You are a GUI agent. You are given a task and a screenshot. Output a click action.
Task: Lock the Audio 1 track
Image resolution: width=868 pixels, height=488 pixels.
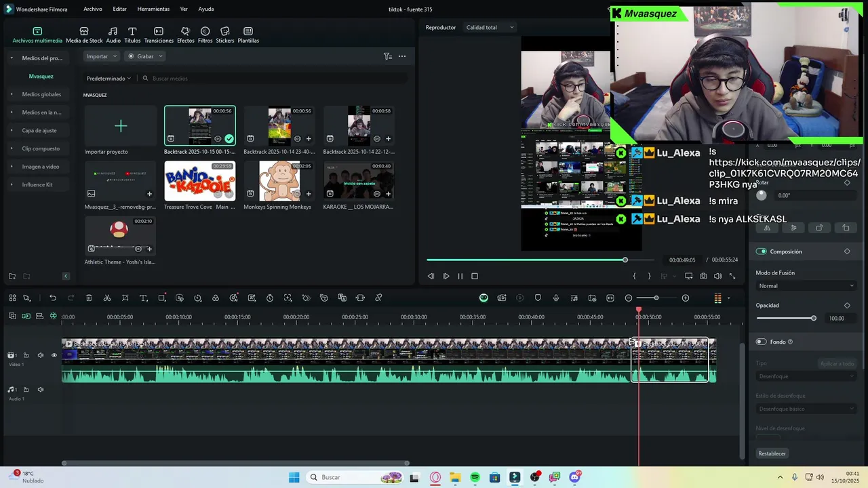pyautogui.click(x=26, y=390)
